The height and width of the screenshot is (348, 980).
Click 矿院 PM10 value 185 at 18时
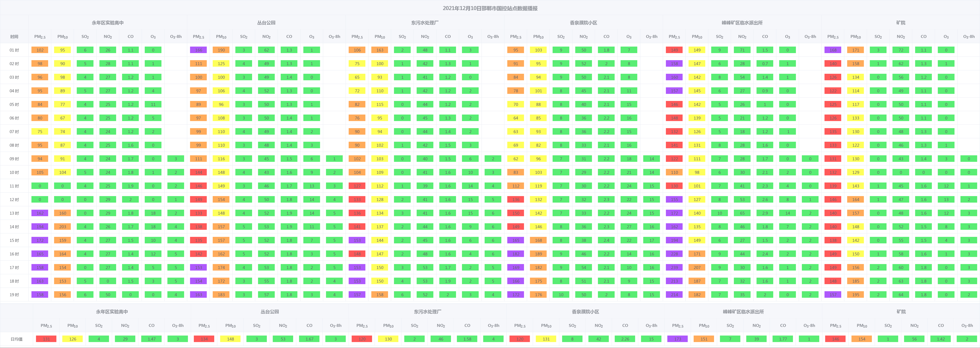[856, 281]
